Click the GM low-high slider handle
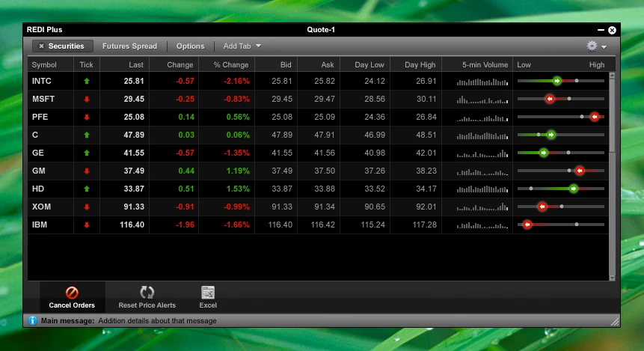 (x=580, y=171)
